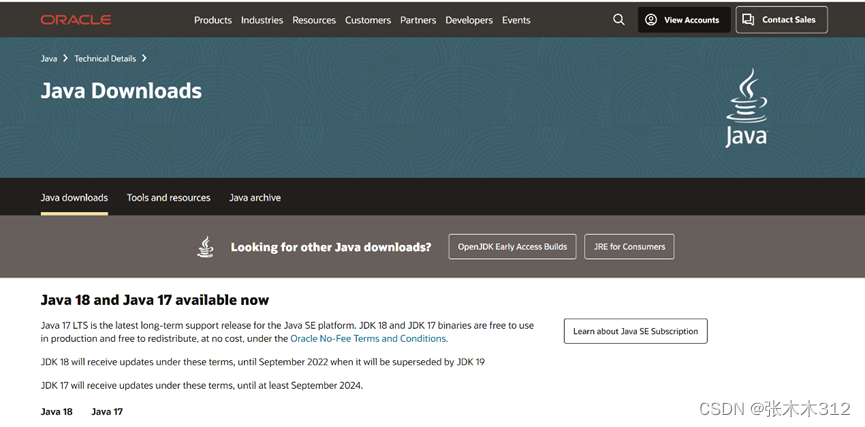Viewport: 865px width, 427px height.
Task: Click 'Looking for other Java downloads?' text
Action: [x=331, y=247]
